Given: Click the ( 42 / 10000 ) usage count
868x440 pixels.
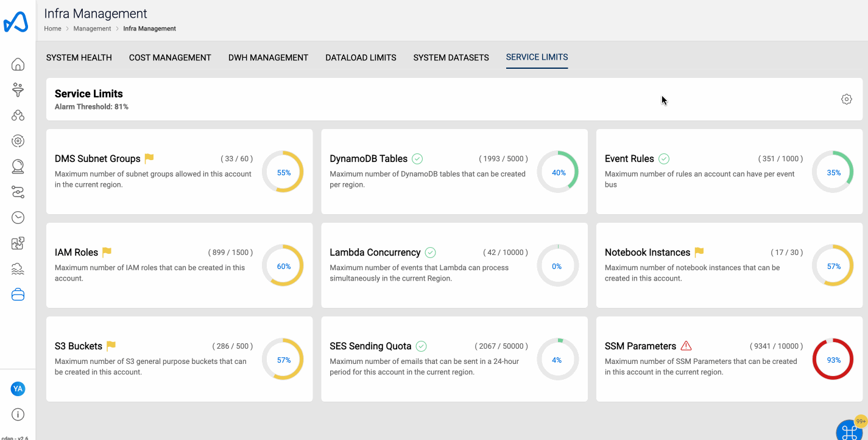Looking at the screenshot, I should pos(506,253).
